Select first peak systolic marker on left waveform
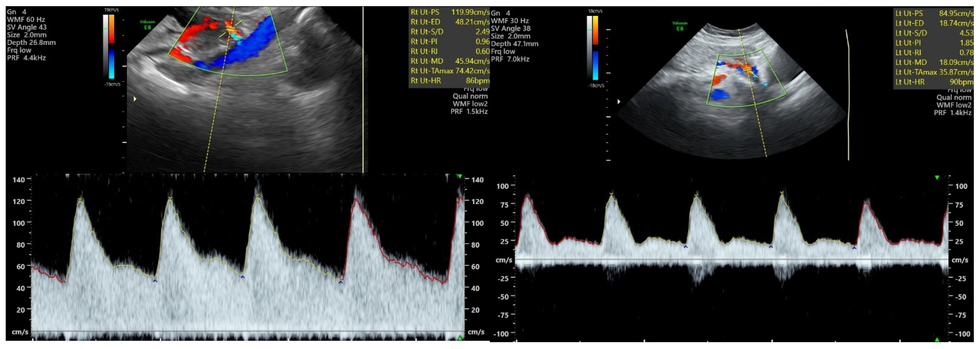The height and width of the screenshot is (349, 980). tap(80, 199)
